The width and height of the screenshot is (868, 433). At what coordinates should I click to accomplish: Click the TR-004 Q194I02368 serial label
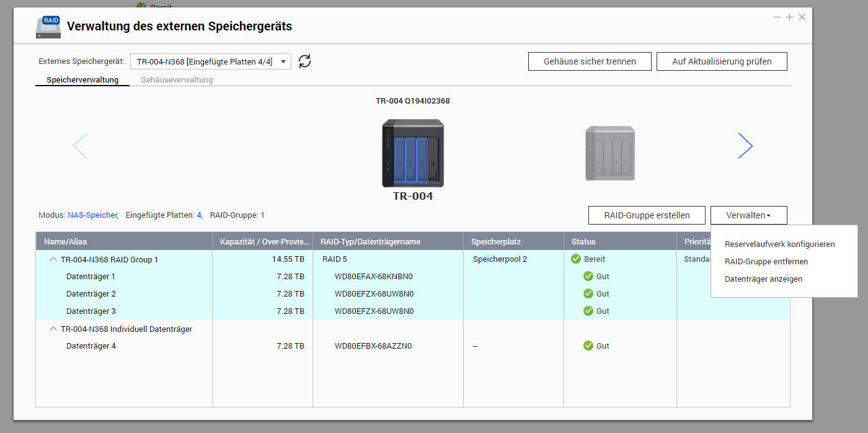click(x=413, y=100)
